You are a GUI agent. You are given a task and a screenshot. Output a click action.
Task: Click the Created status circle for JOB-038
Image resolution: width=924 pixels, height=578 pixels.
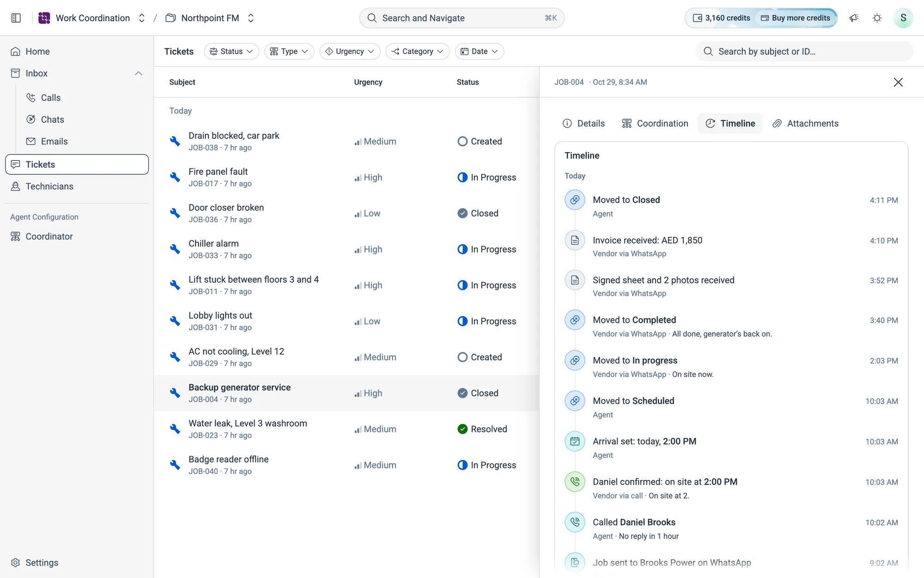click(462, 141)
